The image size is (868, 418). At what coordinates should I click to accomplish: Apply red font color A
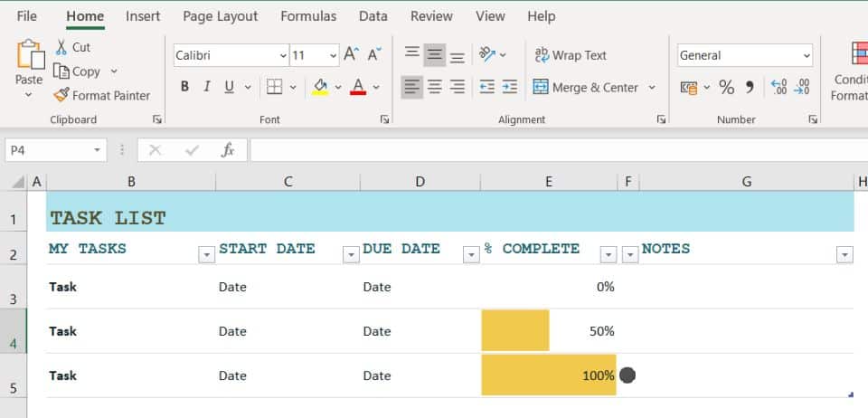point(358,87)
